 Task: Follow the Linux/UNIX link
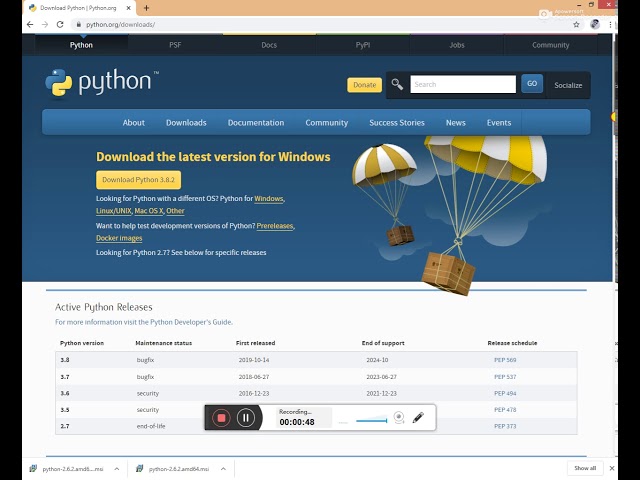click(x=114, y=211)
